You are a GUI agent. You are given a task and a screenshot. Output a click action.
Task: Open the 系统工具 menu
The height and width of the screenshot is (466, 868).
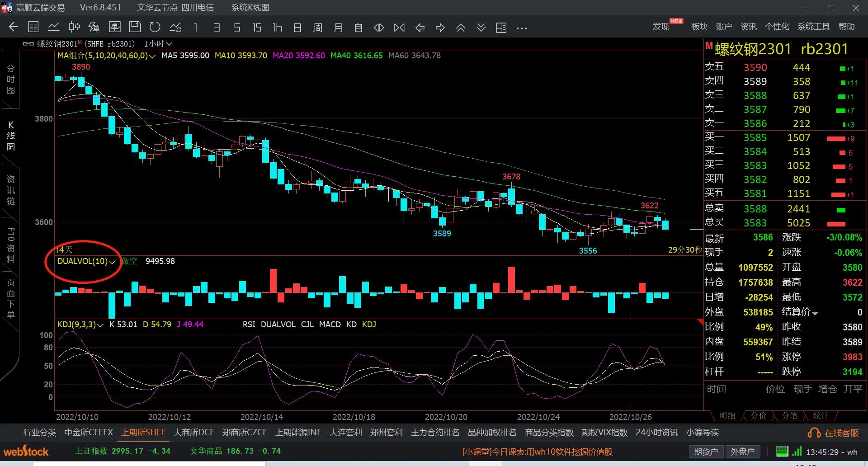813,27
